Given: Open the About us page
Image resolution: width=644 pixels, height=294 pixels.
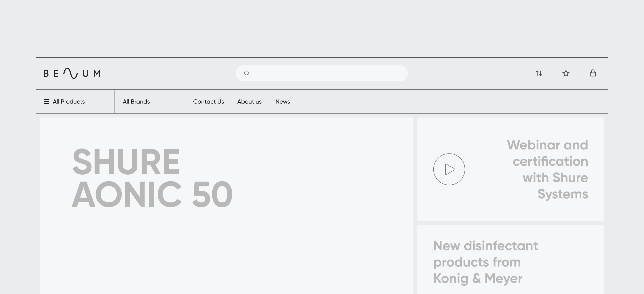Looking at the screenshot, I should pyautogui.click(x=249, y=102).
